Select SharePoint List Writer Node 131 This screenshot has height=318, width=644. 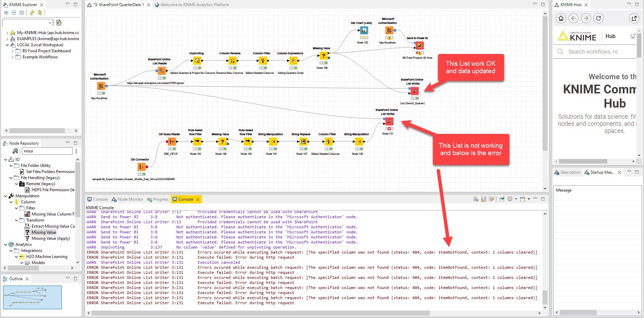389,121
